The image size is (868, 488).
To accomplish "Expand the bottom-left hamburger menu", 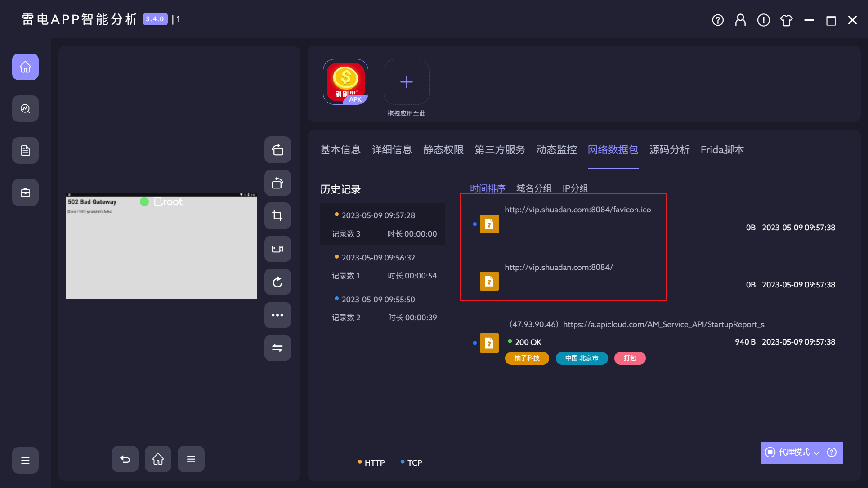I will point(25,460).
